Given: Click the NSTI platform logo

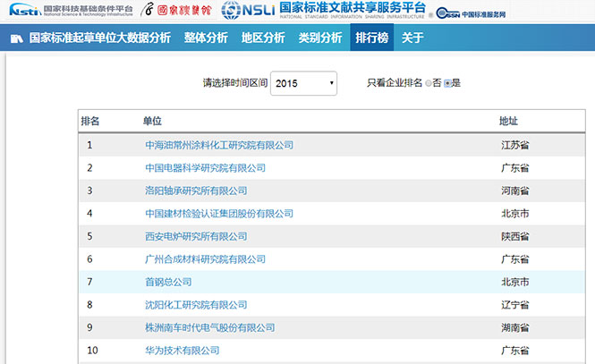Looking at the screenshot, I should [x=71, y=10].
